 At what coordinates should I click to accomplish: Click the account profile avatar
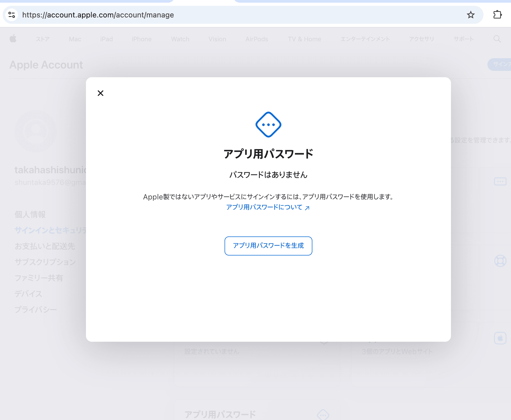36,131
